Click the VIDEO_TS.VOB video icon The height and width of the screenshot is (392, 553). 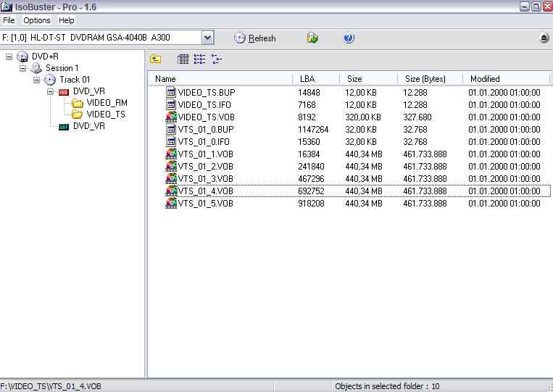(171, 117)
